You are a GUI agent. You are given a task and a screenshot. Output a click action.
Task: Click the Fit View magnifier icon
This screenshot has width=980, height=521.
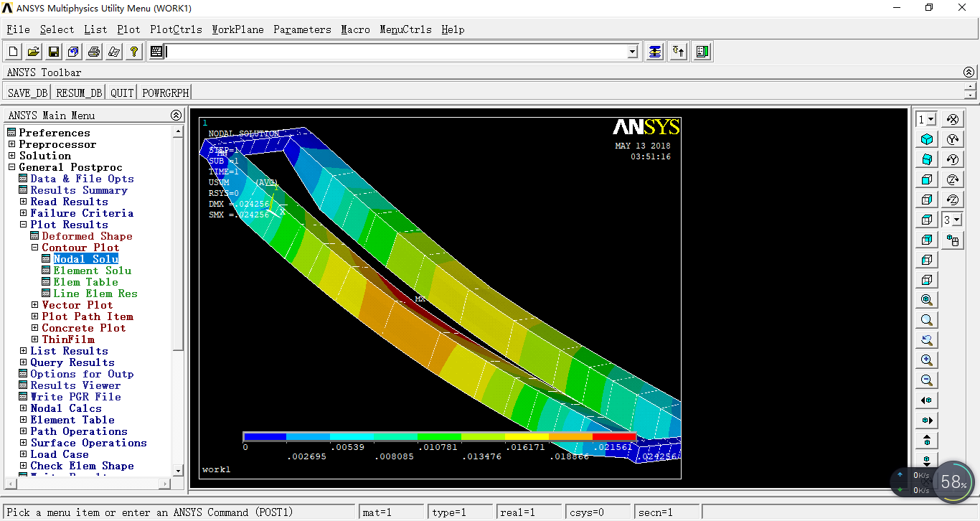pyautogui.click(x=927, y=300)
